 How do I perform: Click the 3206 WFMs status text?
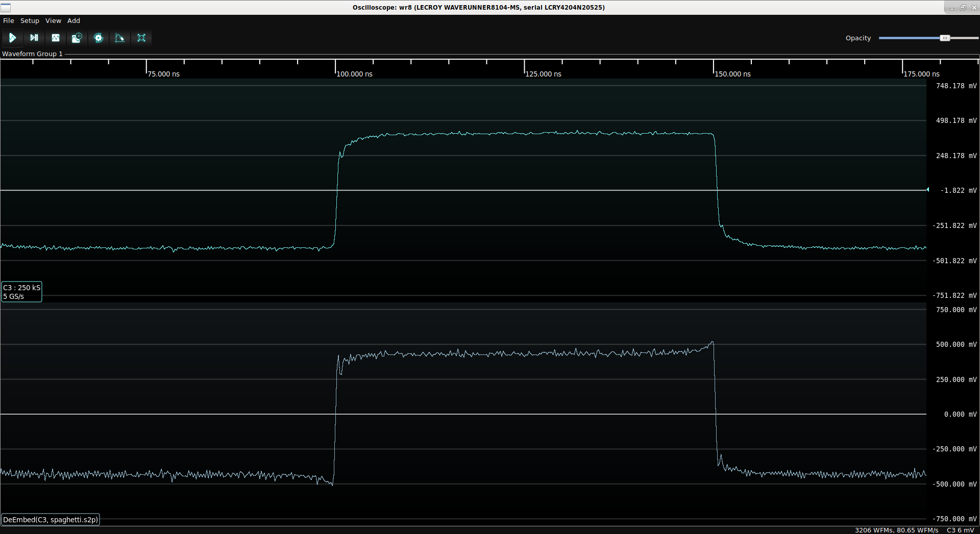[896, 530]
